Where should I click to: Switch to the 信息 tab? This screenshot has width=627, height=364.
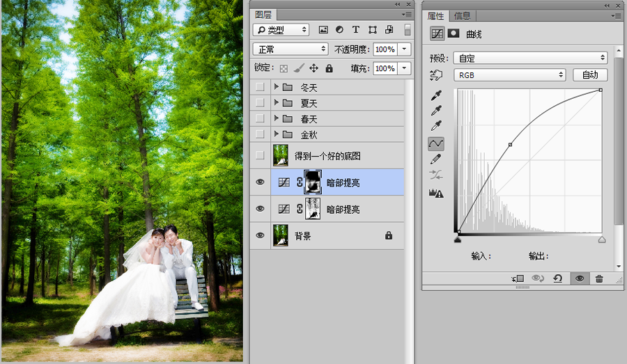462,16
